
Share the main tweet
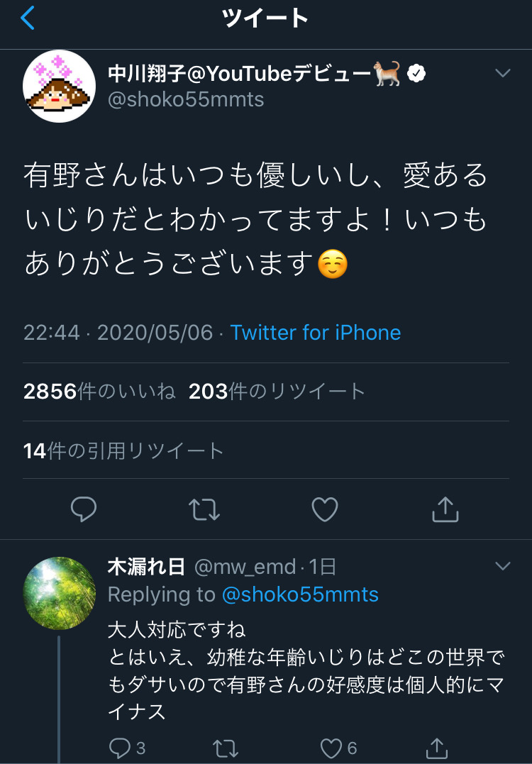point(445,509)
